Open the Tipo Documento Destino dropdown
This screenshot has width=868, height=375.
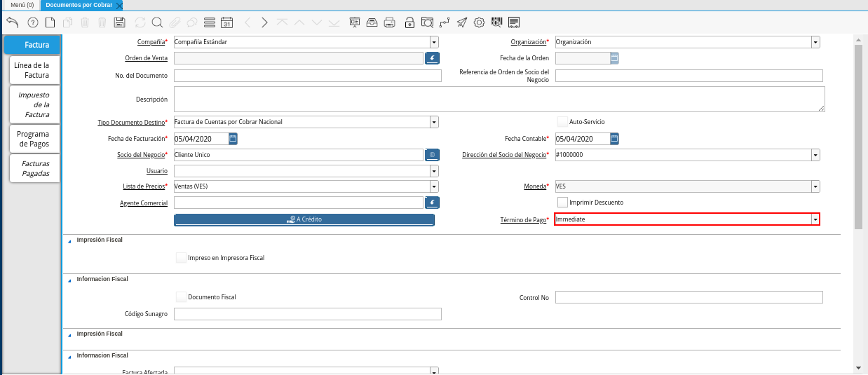coord(434,122)
